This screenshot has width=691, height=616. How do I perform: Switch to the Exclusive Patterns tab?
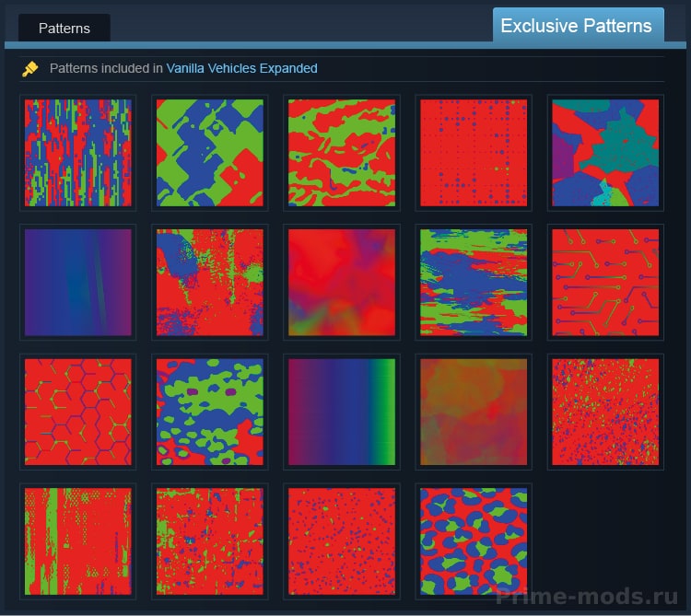coord(578,26)
